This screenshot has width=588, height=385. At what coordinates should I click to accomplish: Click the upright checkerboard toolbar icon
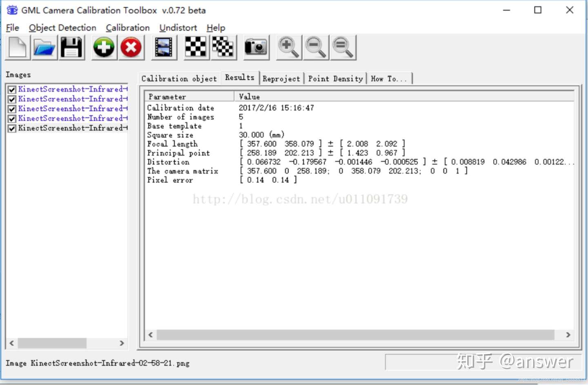(x=196, y=47)
